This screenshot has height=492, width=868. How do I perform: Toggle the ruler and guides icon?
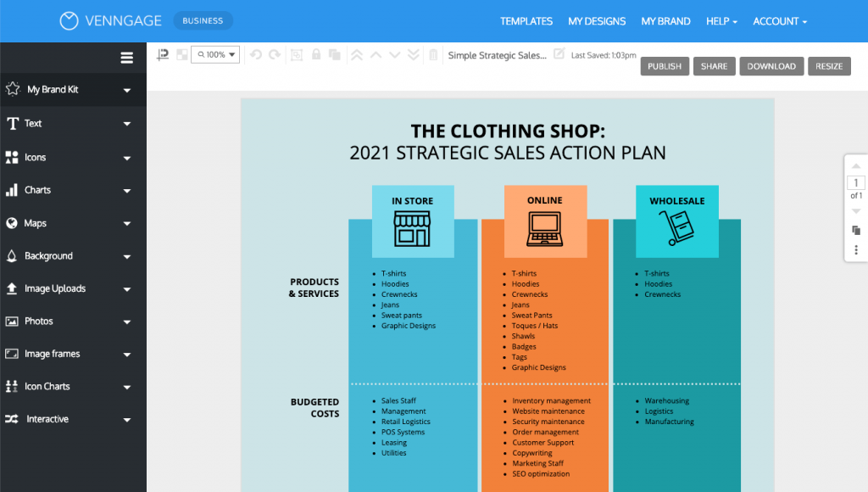coord(163,53)
